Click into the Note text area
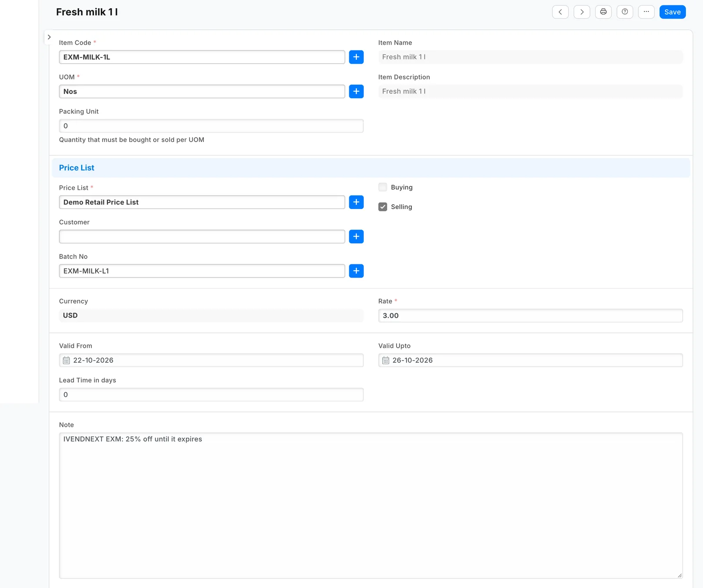703x588 pixels. coord(371,505)
